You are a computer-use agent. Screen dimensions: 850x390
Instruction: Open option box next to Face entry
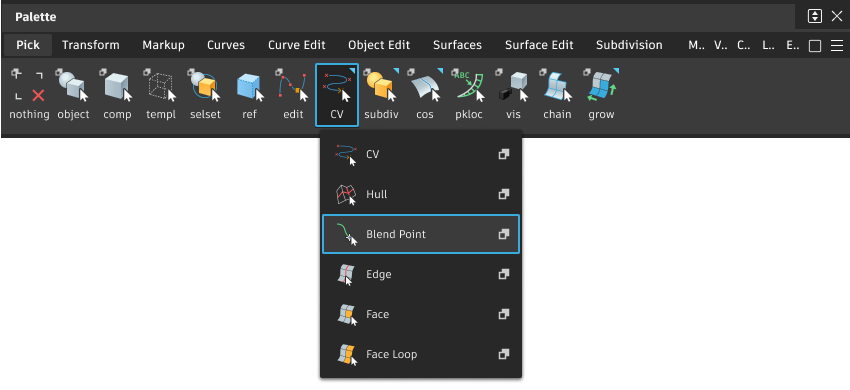[504, 314]
